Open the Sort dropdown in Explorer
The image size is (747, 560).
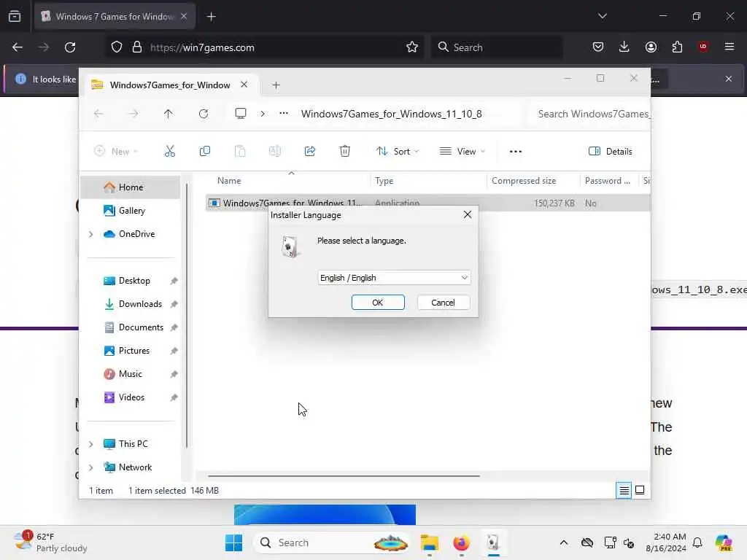[x=398, y=152]
